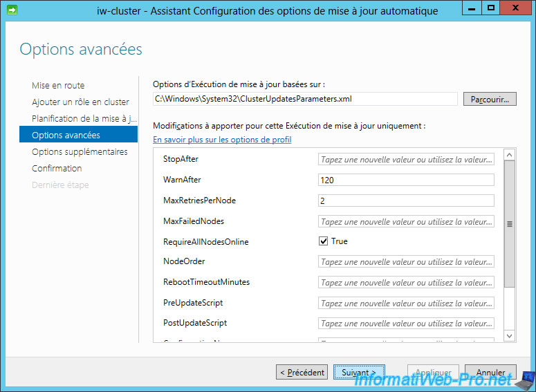Screen dimensions: 536x392
Task: Click the PostUpdateScript value field
Action: tap(406, 324)
